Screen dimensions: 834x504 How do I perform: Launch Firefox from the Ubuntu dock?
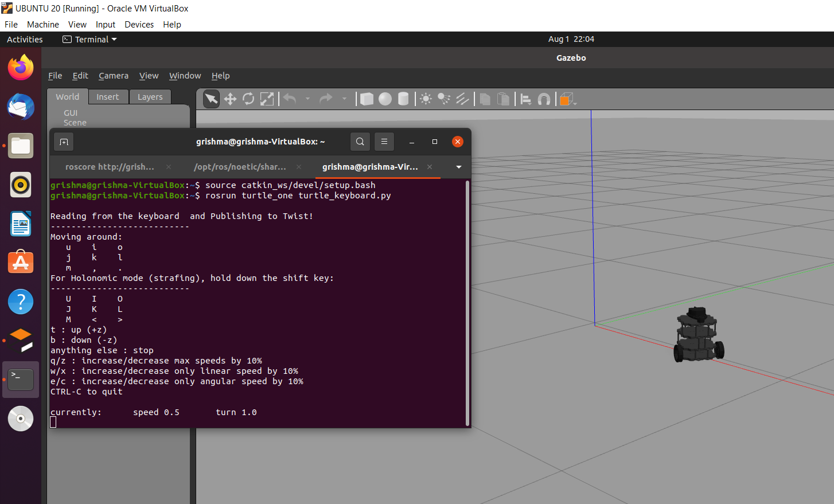point(20,67)
